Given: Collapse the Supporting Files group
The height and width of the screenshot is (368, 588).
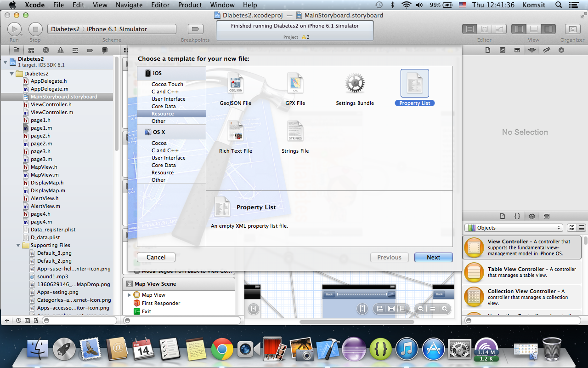Looking at the screenshot, I should click(x=18, y=245).
